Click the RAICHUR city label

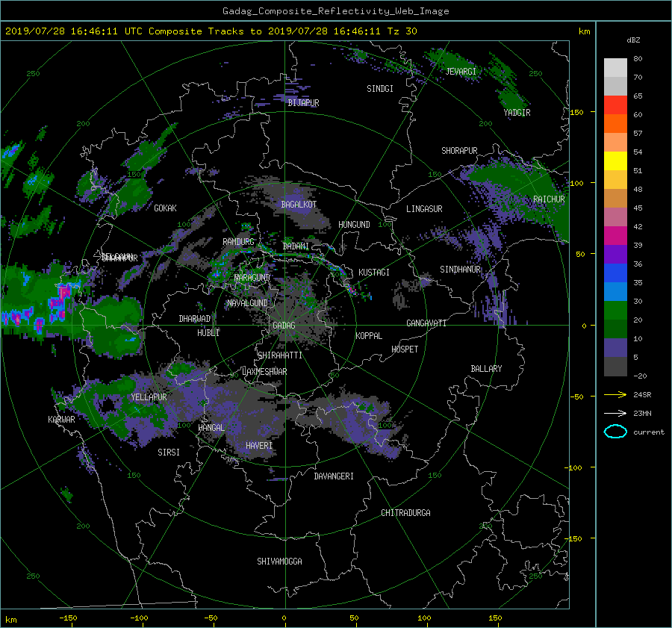coord(549,199)
